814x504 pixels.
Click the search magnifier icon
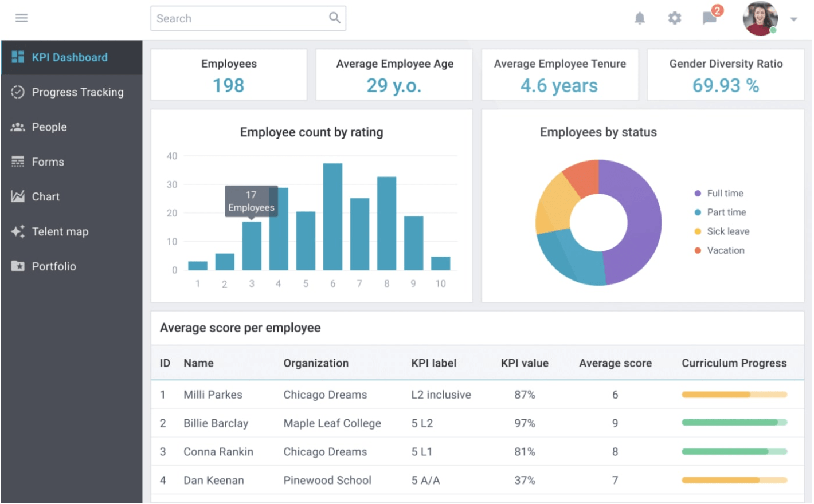pos(334,18)
